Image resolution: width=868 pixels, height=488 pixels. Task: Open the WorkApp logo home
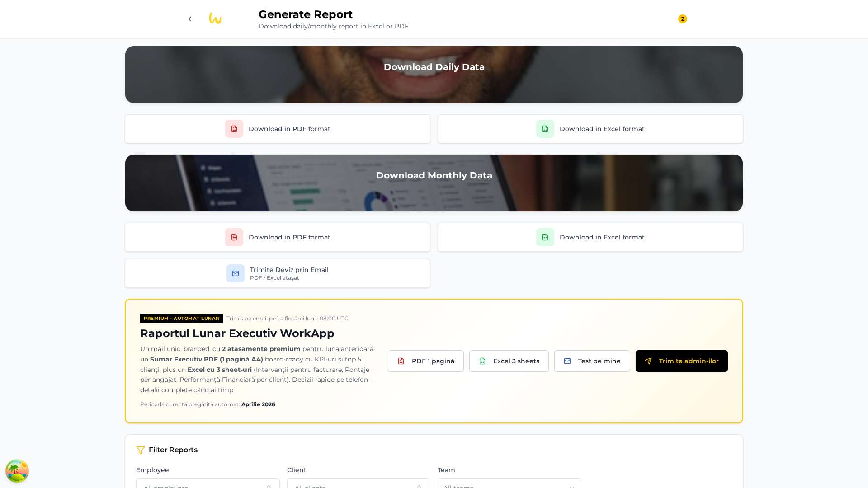215,19
